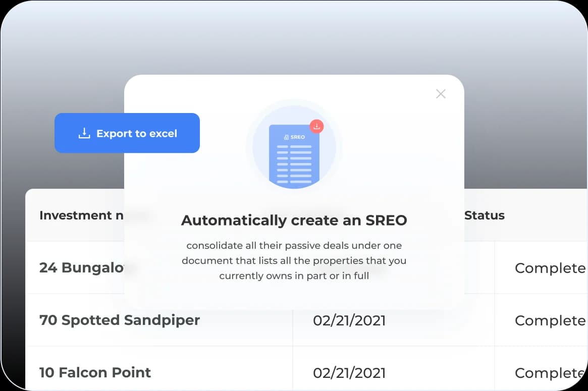Click the Export to excel label text
The width and height of the screenshot is (588, 391).
(137, 134)
